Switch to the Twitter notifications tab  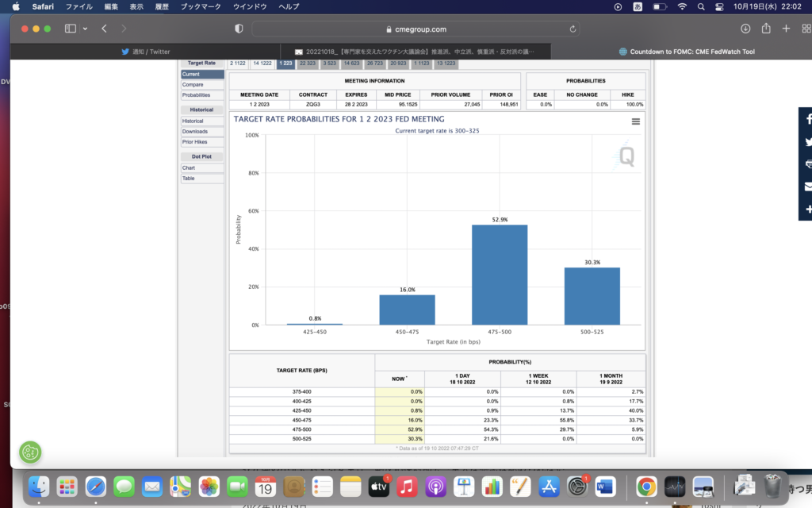146,52
